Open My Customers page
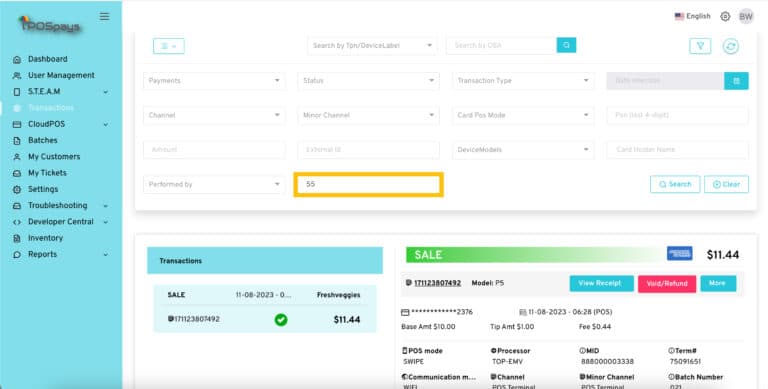Image resolution: width=768 pixels, height=389 pixels. 54,156
